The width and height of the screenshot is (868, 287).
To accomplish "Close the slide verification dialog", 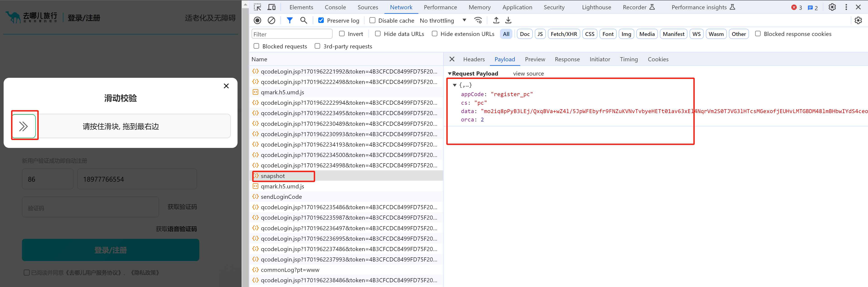I will [x=226, y=86].
